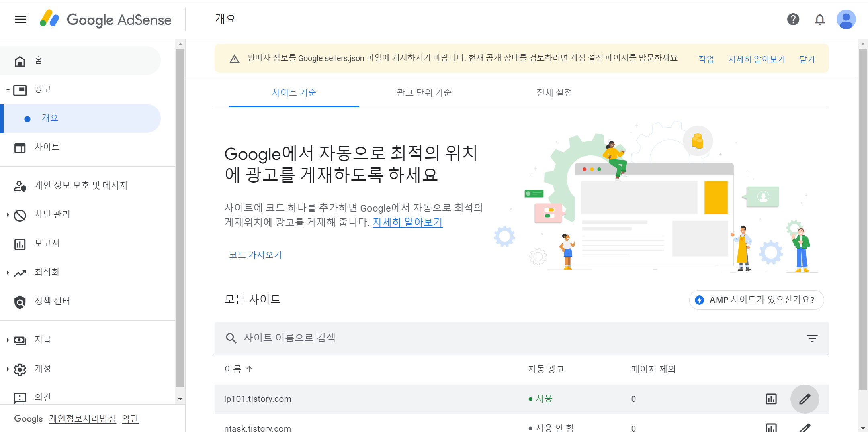Click the AMP lightning bolt icon
The image size is (868, 432).
[x=700, y=300]
